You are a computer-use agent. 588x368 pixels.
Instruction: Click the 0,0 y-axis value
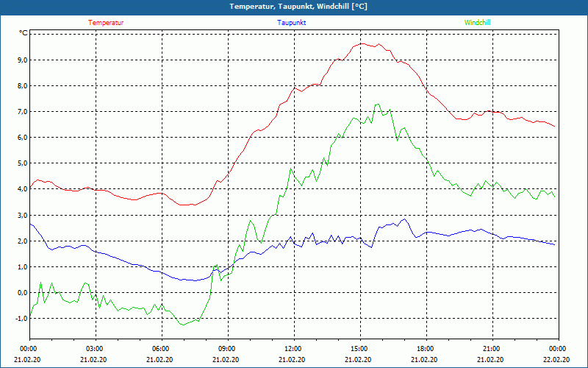click(23, 292)
